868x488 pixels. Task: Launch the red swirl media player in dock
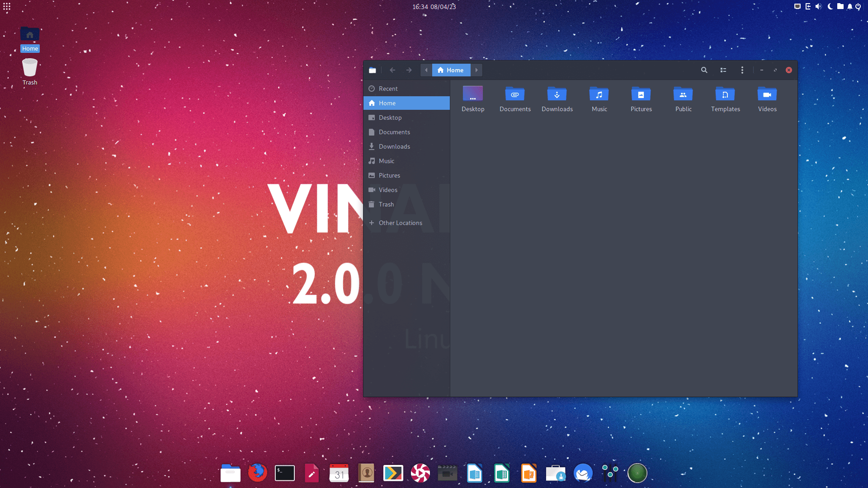point(420,473)
